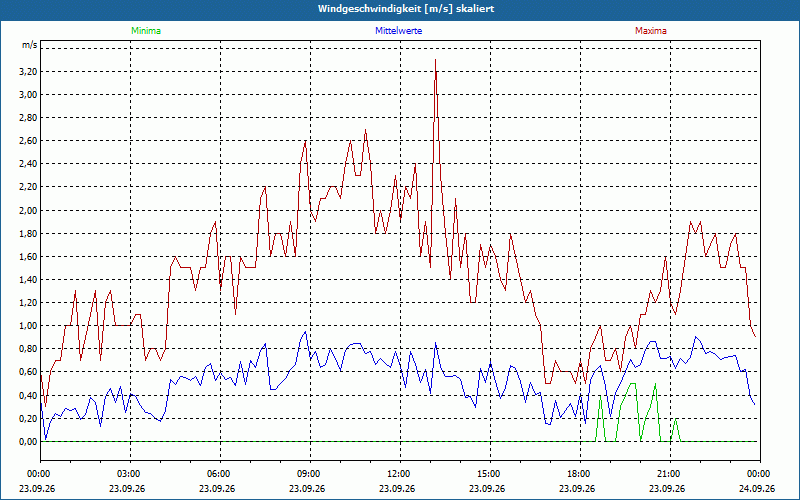
Task: Click the y-axis value '3,00'
Action: 28,95
